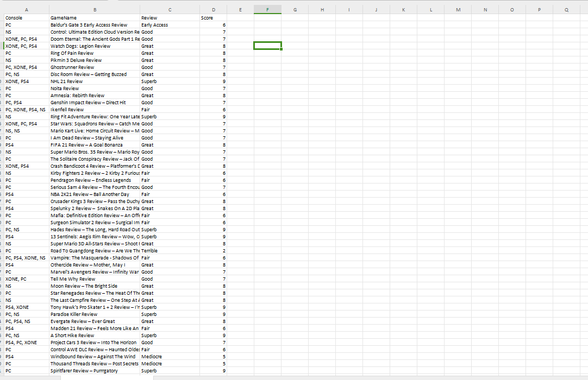
Task: Select Ghostrunner Review cell
Action: pyautogui.click(x=95, y=67)
